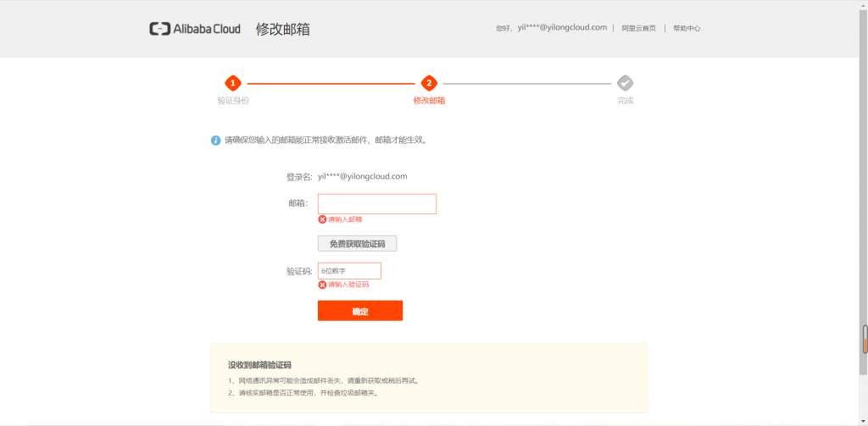Click the blue info icon before the notice
This screenshot has width=868, height=426.
tap(216, 141)
